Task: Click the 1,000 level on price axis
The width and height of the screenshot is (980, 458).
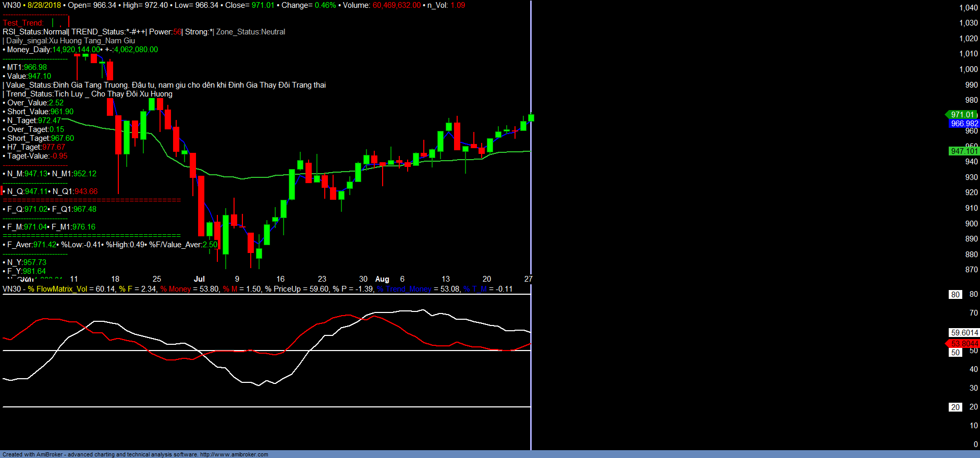Action: coord(969,69)
